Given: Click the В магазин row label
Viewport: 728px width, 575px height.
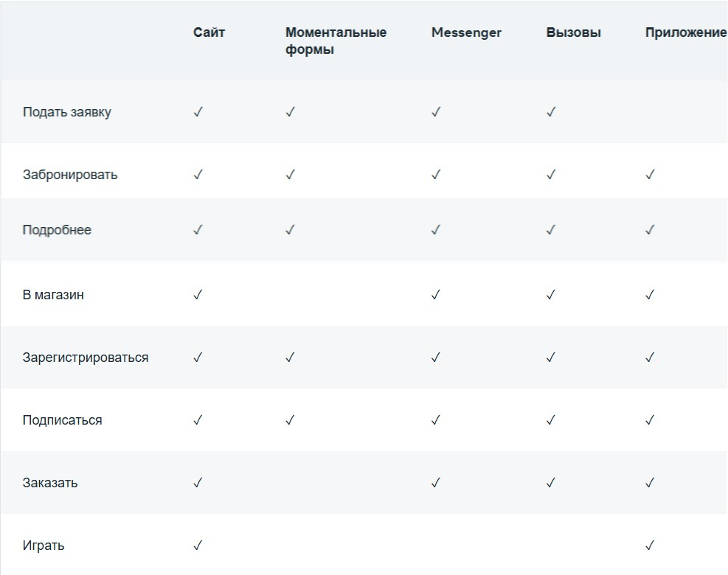Looking at the screenshot, I should 53,295.
